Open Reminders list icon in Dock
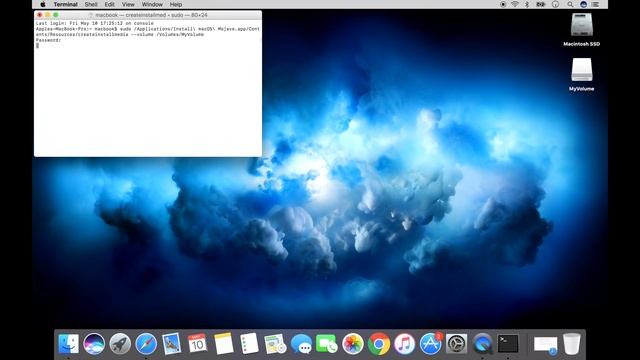 pos(249,344)
